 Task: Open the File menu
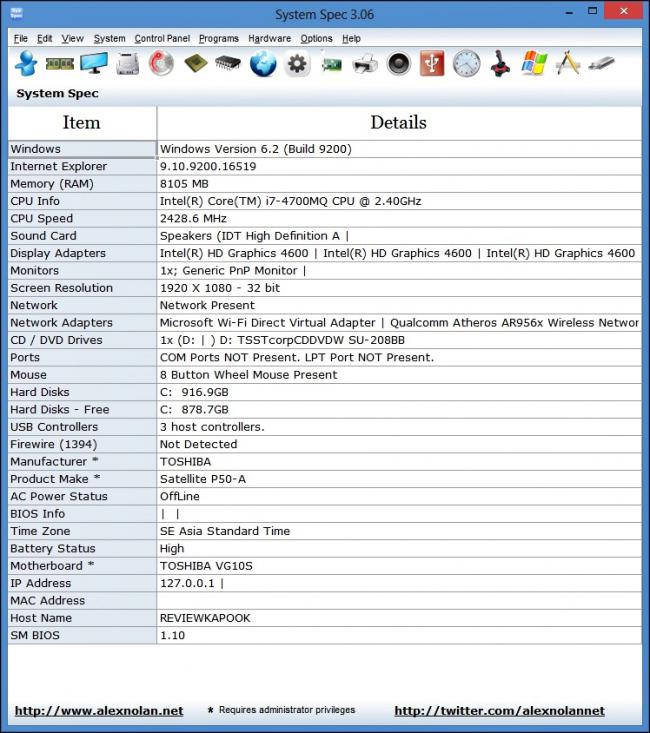21,38
